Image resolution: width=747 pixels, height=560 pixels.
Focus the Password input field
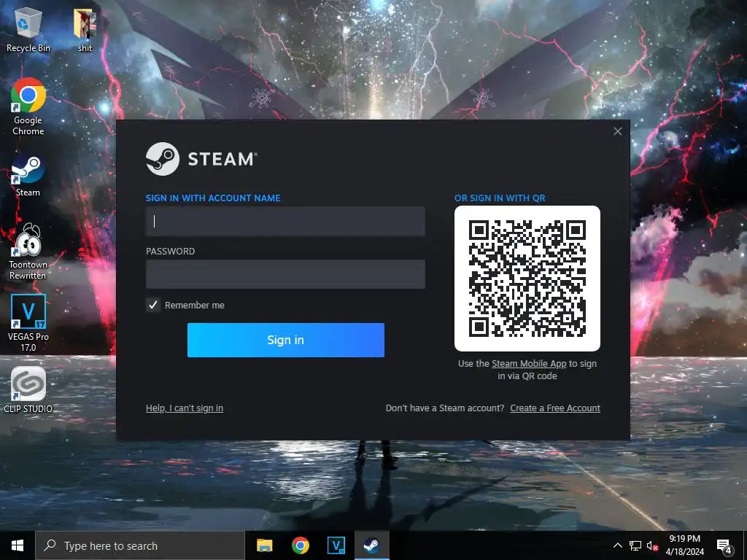(x=285, y=274)
